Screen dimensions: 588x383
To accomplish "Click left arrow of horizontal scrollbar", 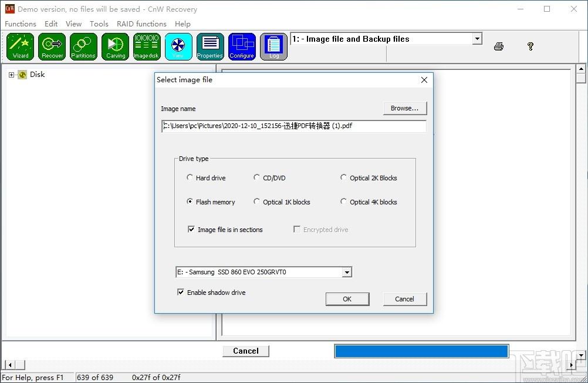I will [x=10, y=365].
